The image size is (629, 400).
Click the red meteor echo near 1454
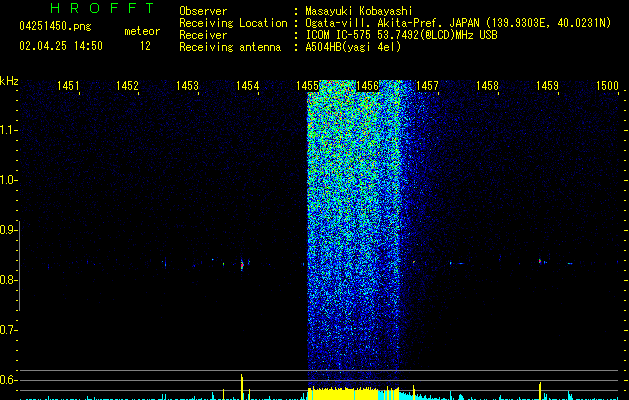pos(242,265)
